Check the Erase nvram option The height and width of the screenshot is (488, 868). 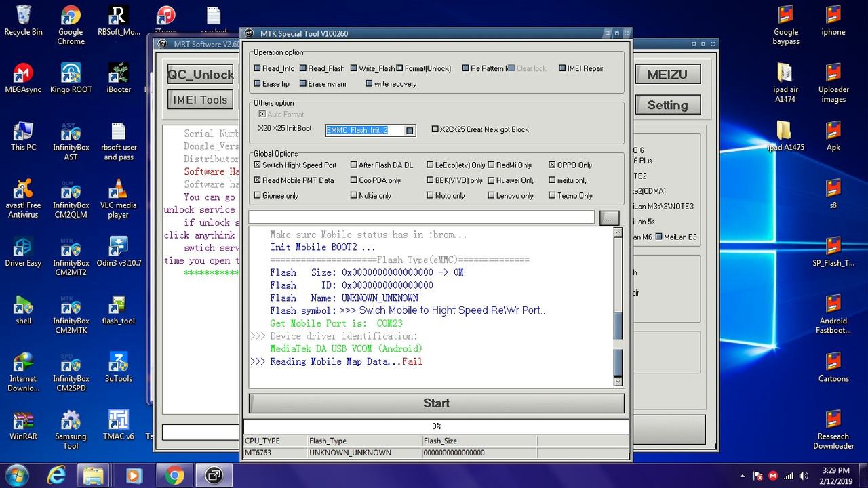(x=302, y=84)
